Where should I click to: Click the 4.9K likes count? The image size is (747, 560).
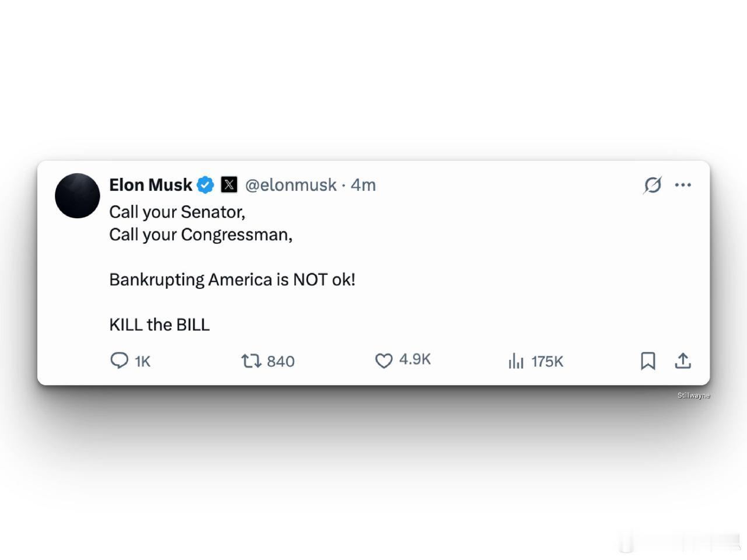(415, 359)
